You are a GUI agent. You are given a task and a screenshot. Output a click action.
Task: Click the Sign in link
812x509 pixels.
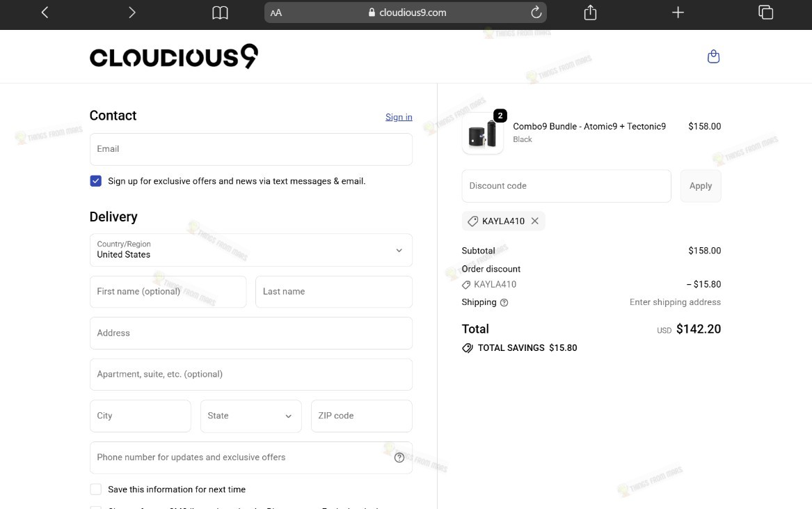tap(399, 117)
